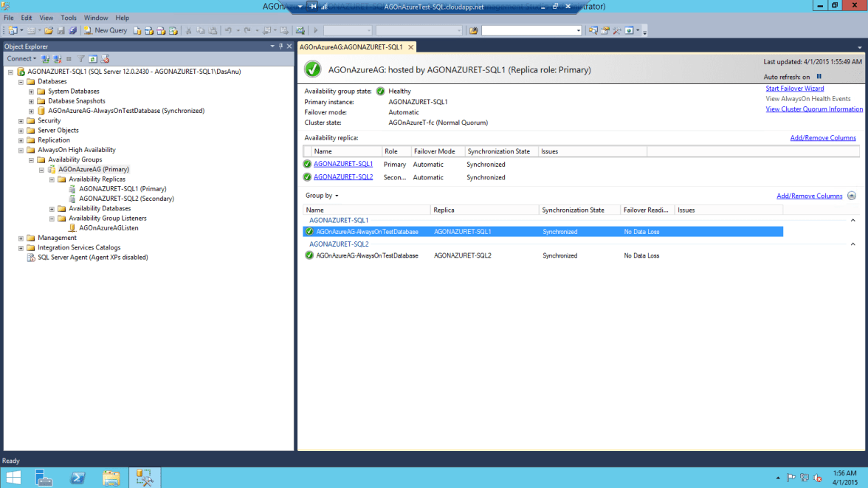
Task: Refresh Object Explorer using the refresh icon
Action: pos(93,58)
